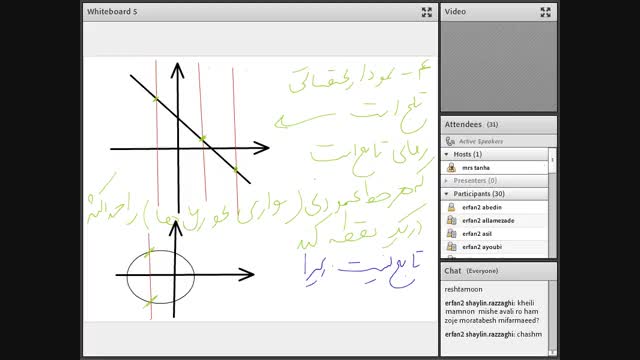The height and width of the screenshot is (360, 640).
Task: Click the user icon beside erfan2 abedin
Action: (451, 207)
